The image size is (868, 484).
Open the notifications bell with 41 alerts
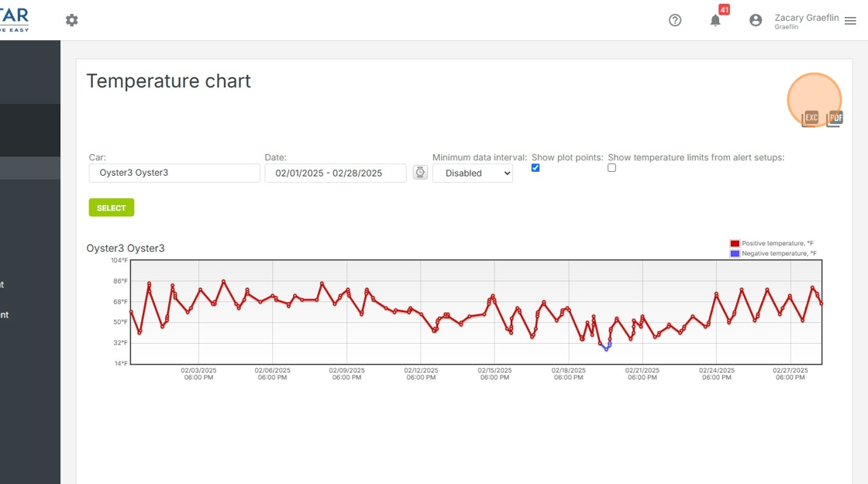[716, 20]
